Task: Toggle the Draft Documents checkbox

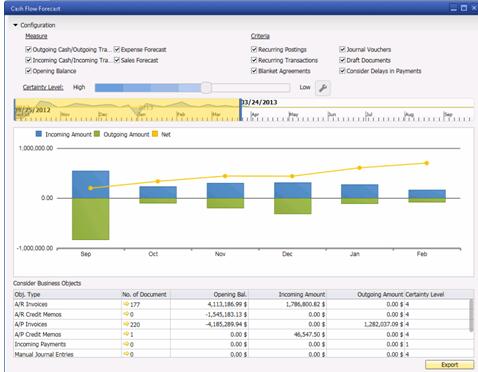Action: coord(342,60)
